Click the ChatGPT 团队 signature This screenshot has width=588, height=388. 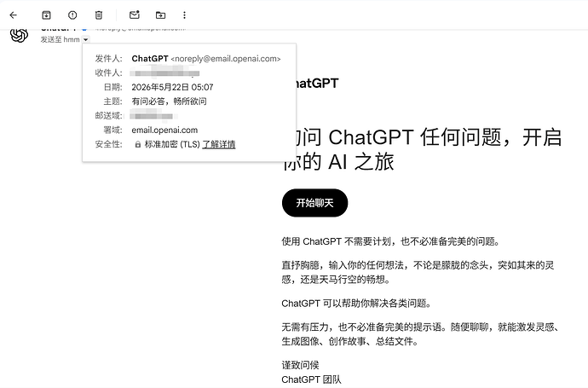312,379
